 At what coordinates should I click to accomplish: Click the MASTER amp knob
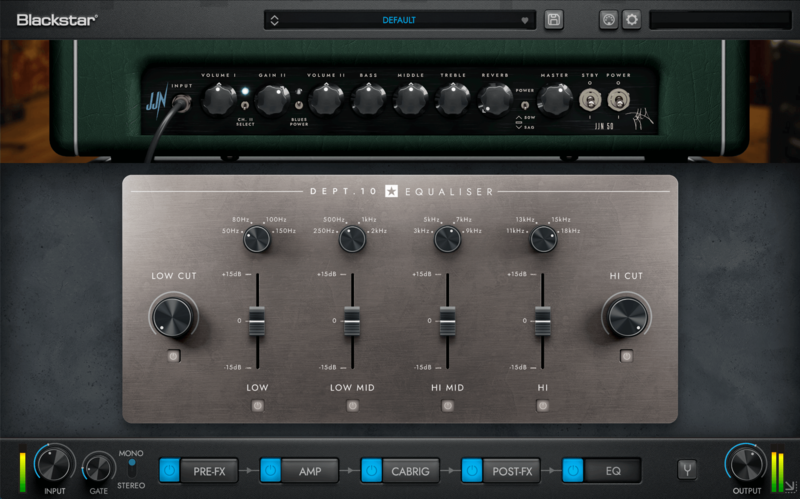(x=555, y=99)
